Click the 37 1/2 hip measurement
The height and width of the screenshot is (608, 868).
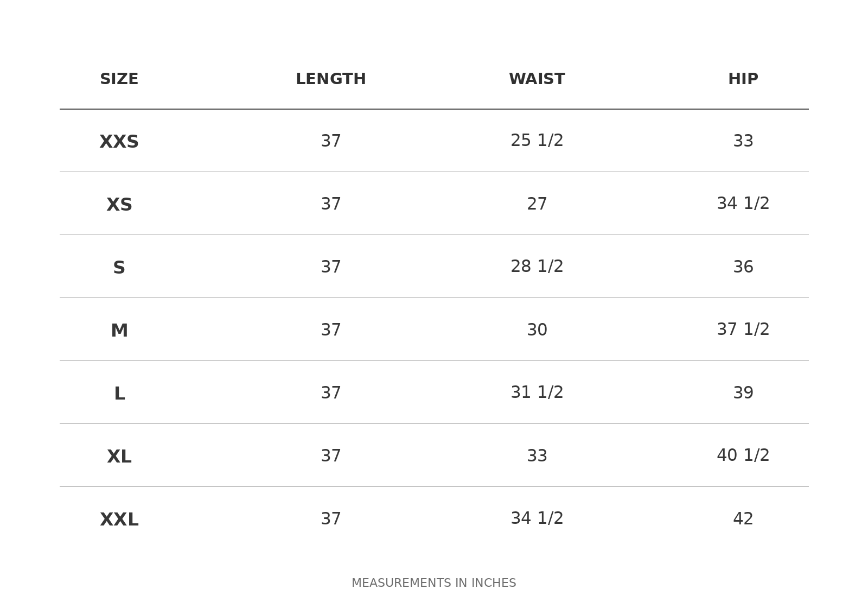pos(743,330)
